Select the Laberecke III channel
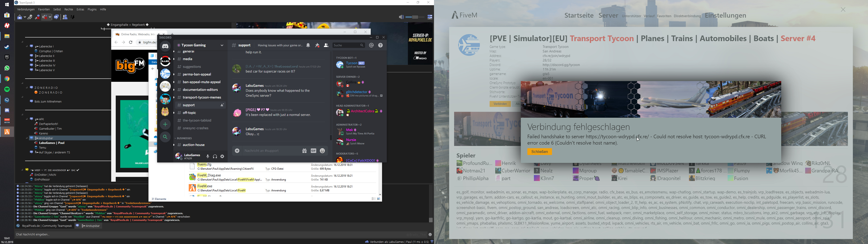 click(45, 61)
